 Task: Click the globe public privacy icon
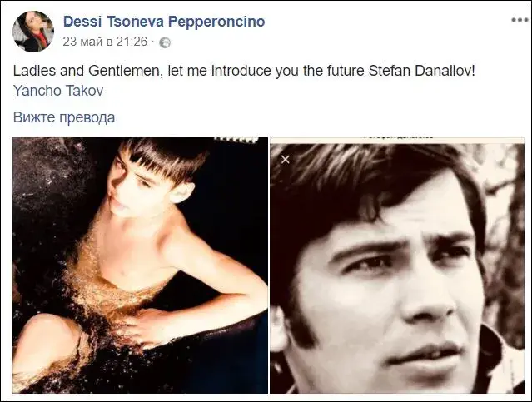tap(165, 42)
